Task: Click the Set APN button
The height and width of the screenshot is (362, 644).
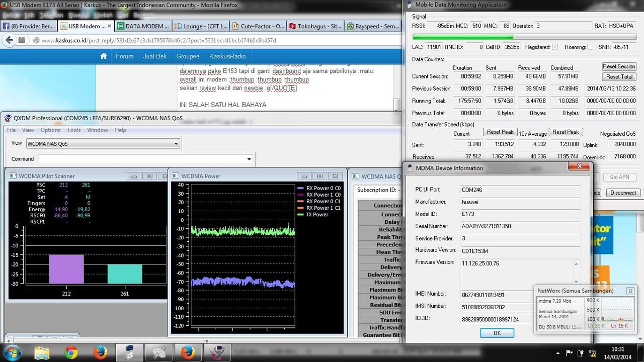Action: [619, 177]
